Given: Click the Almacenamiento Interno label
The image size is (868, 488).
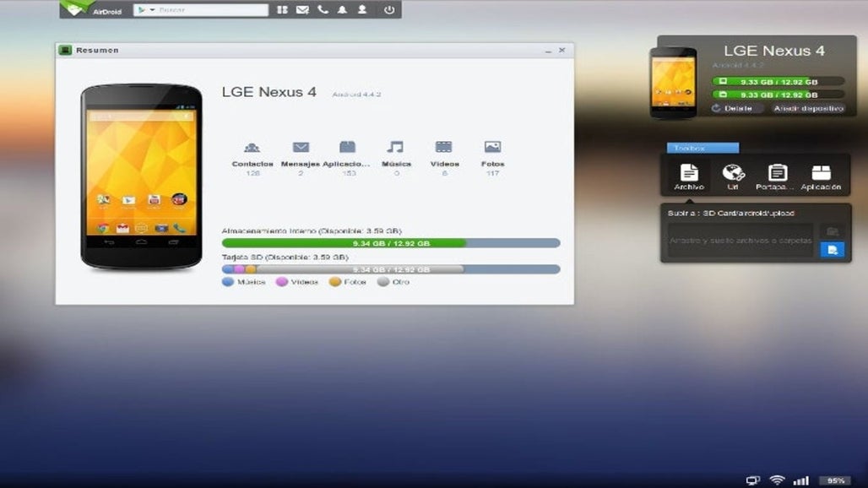Looking at the screenshot, I should (x=312, y=230).
